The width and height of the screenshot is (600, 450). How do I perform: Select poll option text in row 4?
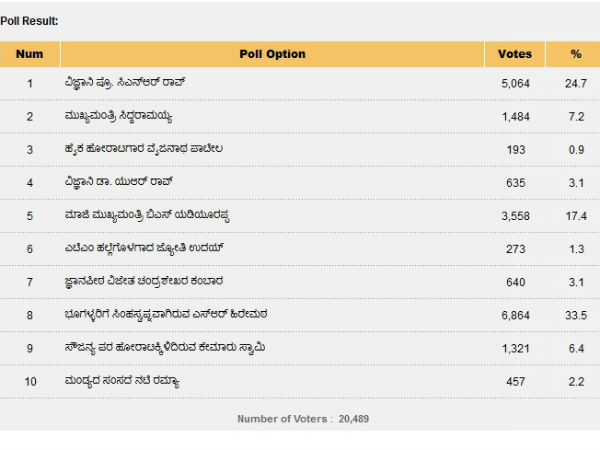(x=119, y=182)
